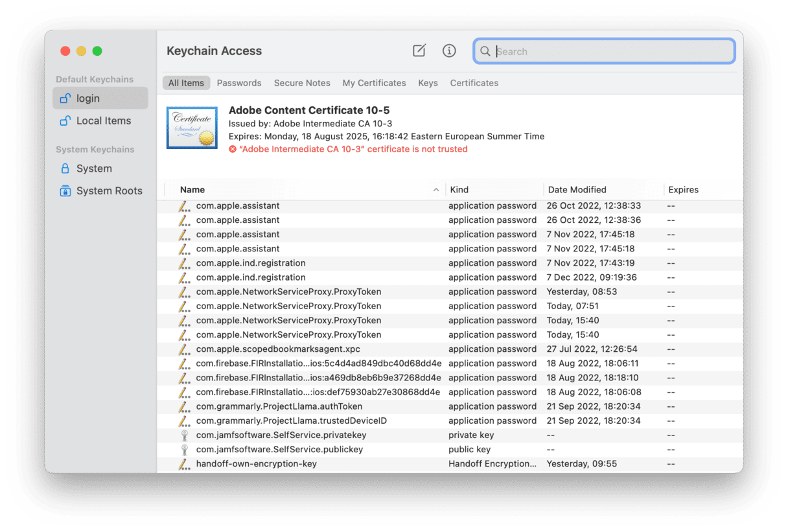
Task: Select com.jamfsoftware.SelfService.privatekey item name
Action: 281,435
